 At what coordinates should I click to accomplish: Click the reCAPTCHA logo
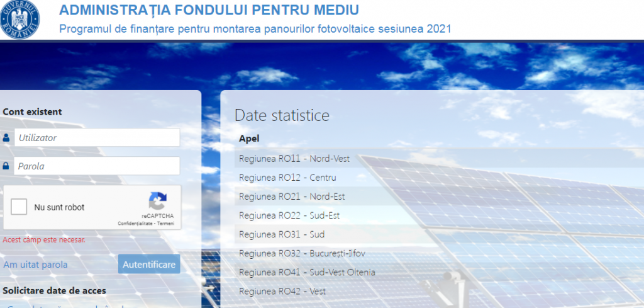(x=158, y=202)
